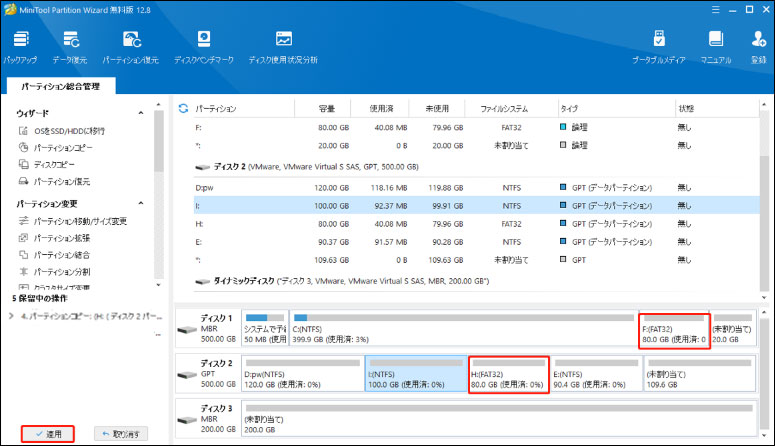The width and height of the screenshot is (775, 446).
Task: Select ディスク 2 header row in list
Action: [x=476, y=167]
